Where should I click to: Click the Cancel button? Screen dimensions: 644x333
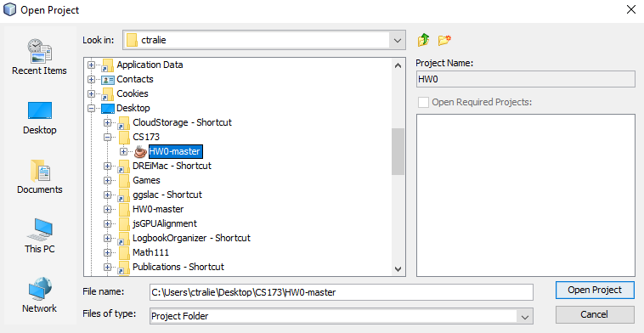pos(595,314)
